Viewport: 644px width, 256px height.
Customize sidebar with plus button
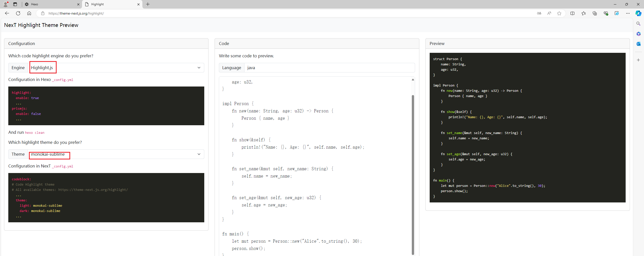638,60
